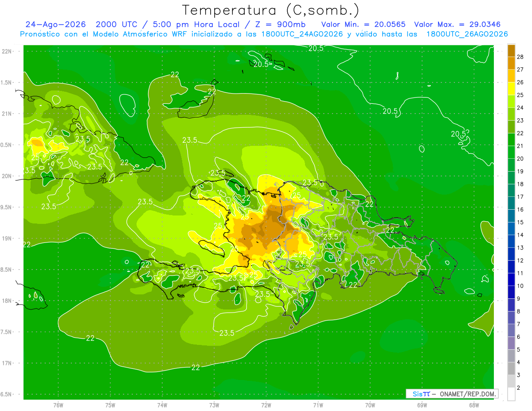This screenshot has height=411, width=532.
Task: Click the "5:00 pm Hora Local" text
Action: pos(196,24)
